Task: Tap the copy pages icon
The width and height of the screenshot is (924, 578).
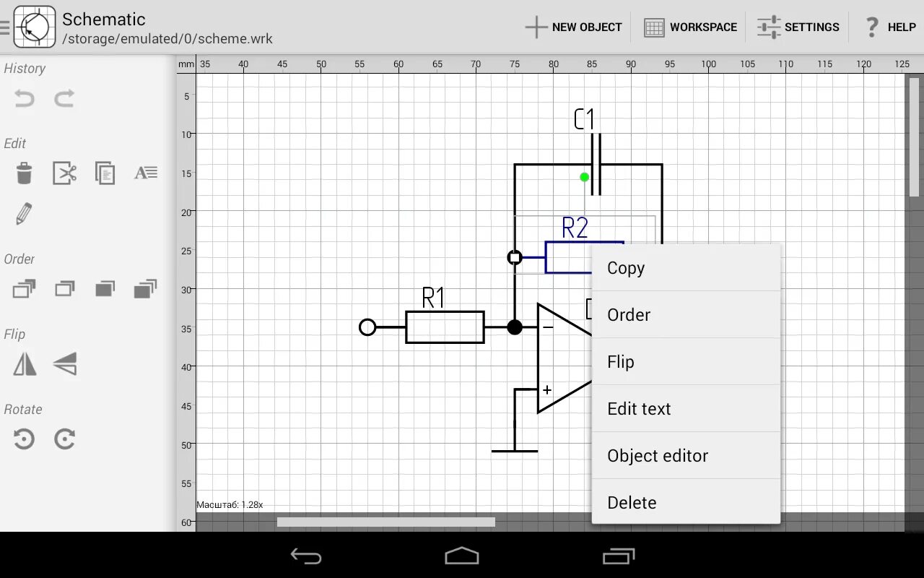Action: 105,173
